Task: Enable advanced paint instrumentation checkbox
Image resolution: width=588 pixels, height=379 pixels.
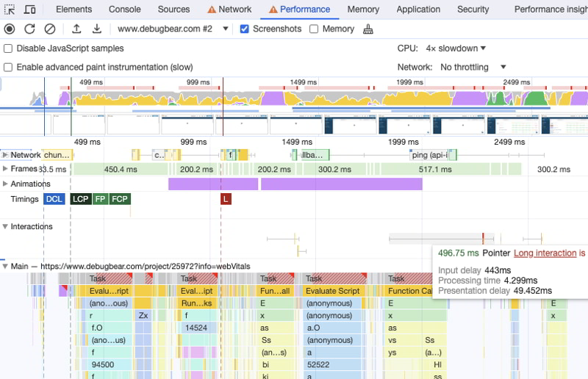Action: coord(8,67)
